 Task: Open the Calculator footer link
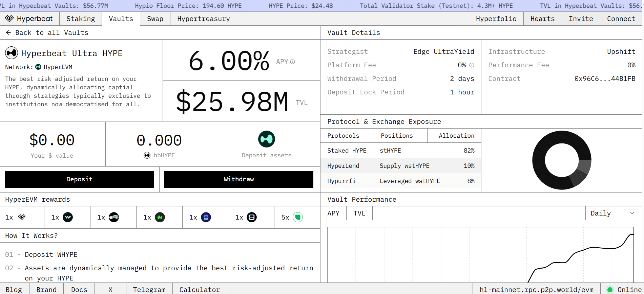[200, 290]
